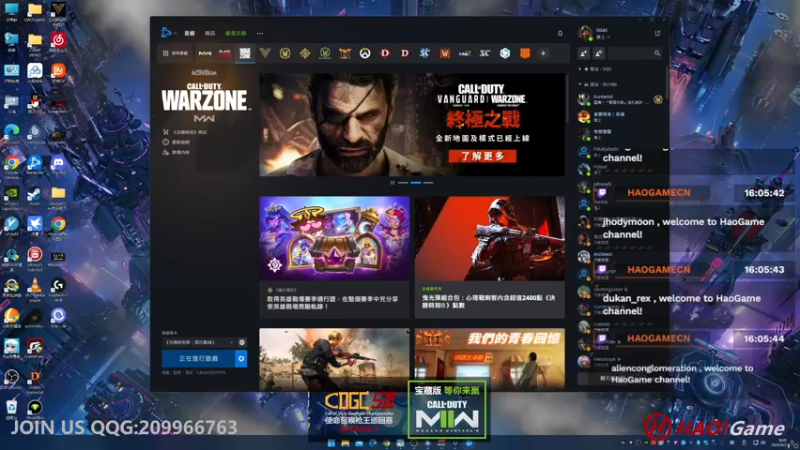Open the Overwatch icon
800x450 pixels.
click(365, 53)
